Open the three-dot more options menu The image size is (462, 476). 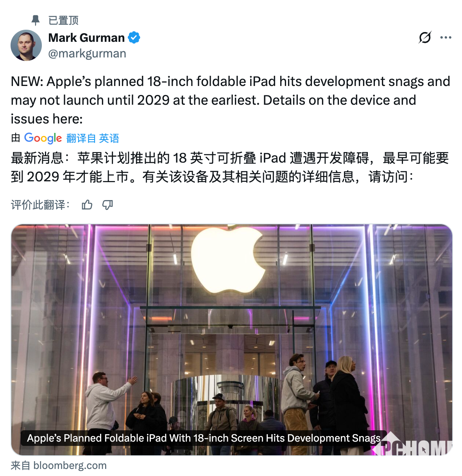pyautogui.click(x=446, y=38)
